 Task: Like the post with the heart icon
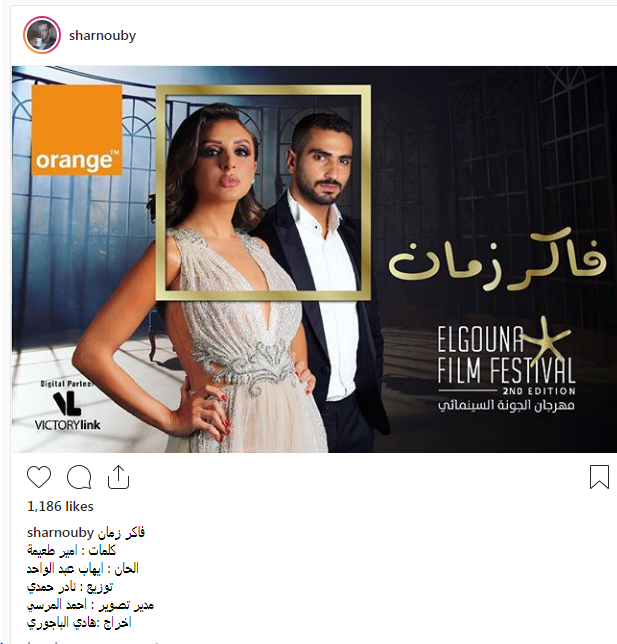39,477
